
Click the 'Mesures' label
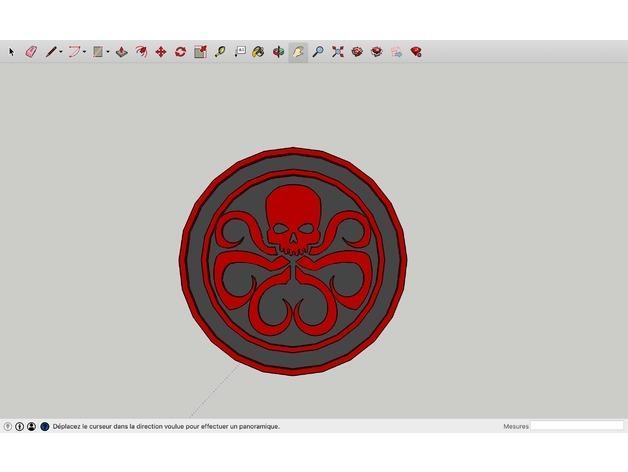tap(516, 426)
